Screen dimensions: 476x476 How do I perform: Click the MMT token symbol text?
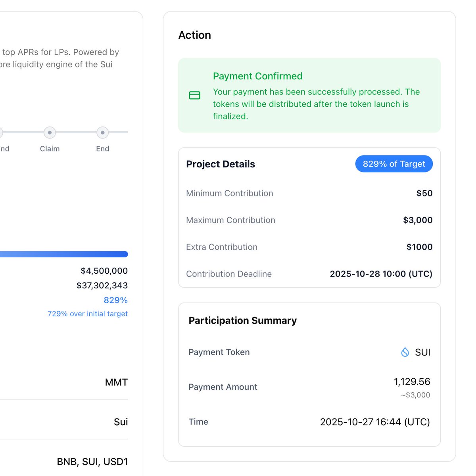coord(116,382)
